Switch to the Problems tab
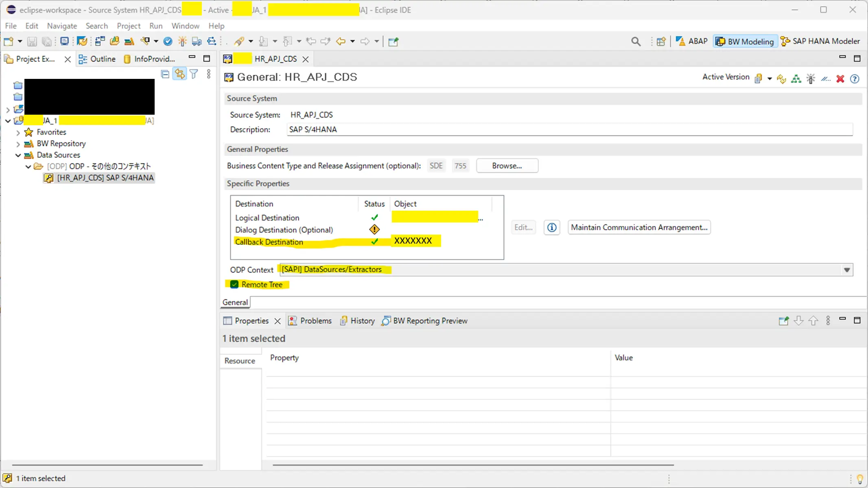 click(x=310, y=321)
